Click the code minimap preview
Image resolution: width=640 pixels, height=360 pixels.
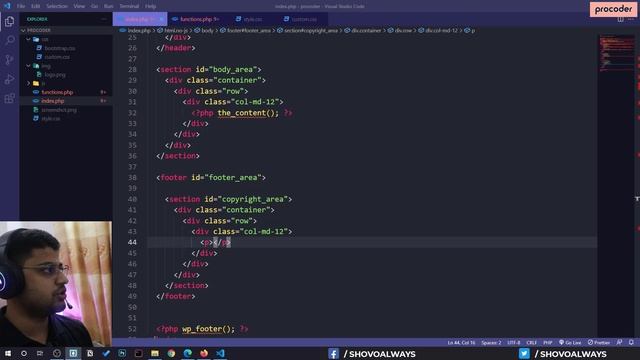(x=616, y=53)
